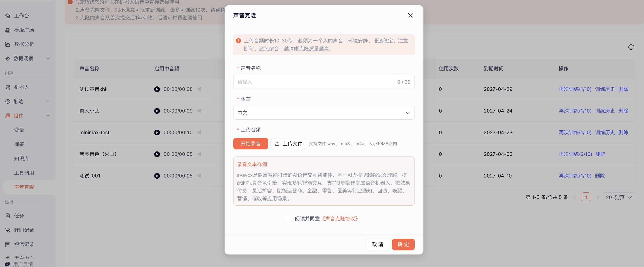
Task: Open the 机器人 robot builder
Action: pyautogui.click(x=22, y=87)
